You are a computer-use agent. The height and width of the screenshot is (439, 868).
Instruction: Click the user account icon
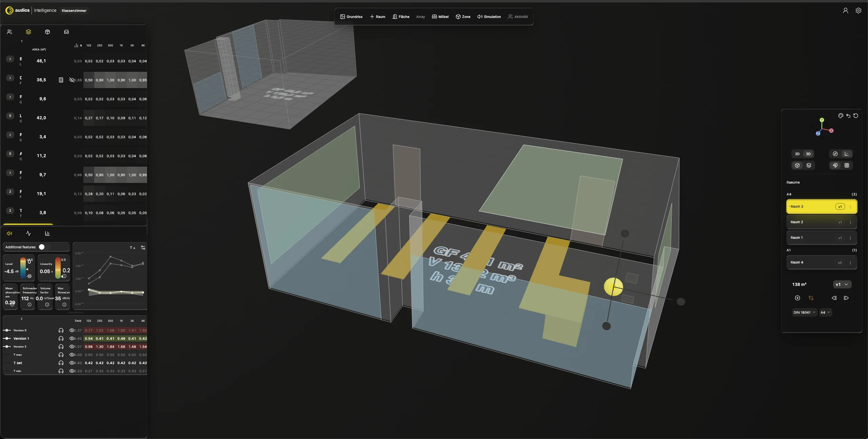[x=845, y=11]
